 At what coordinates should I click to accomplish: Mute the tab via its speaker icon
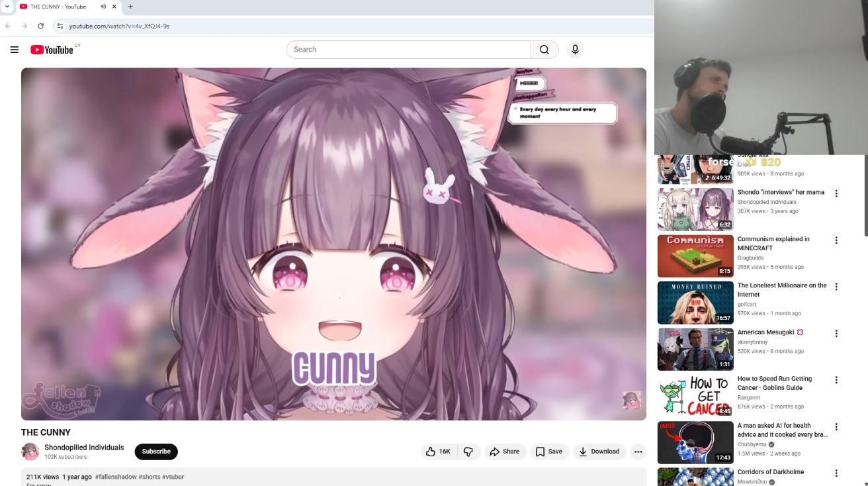click(103, 7)
